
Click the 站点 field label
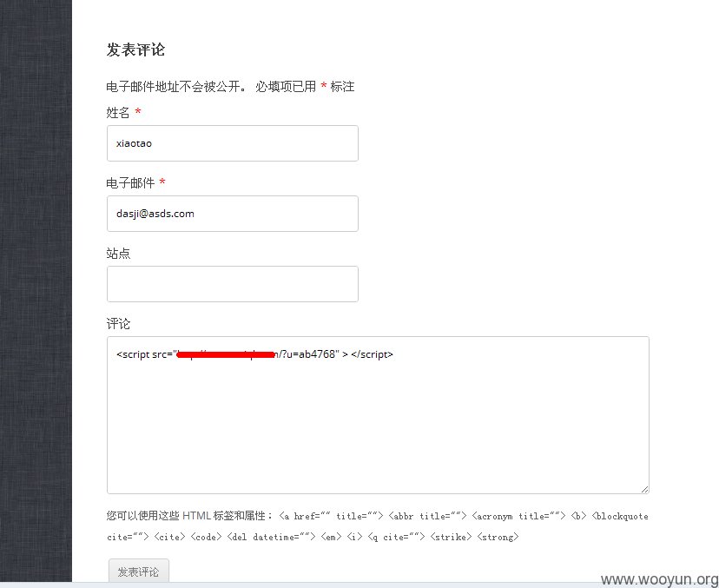(x=118, y=254)
